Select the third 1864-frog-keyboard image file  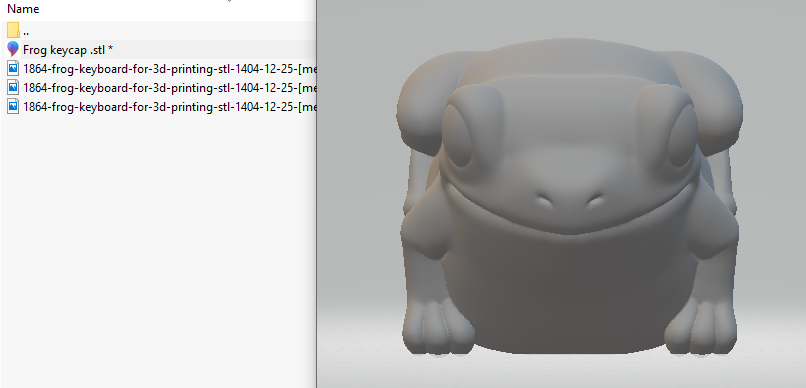[x=158, y=107]
